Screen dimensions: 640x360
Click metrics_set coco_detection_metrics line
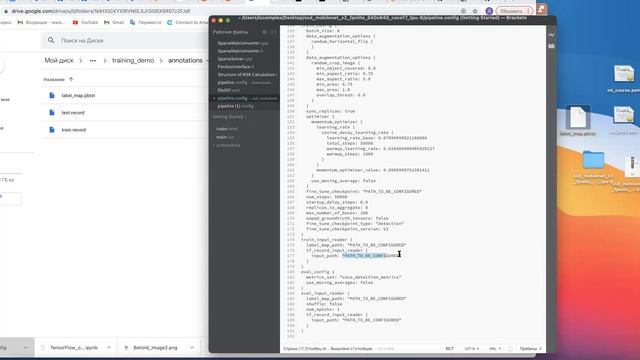point(353,277)
